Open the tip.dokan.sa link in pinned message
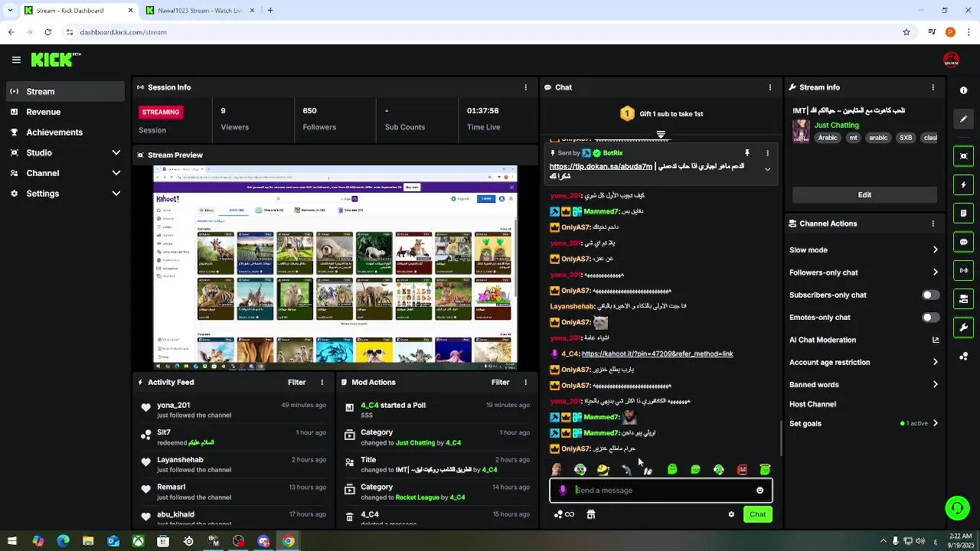The image size is (980, 551). coord(601,166)
